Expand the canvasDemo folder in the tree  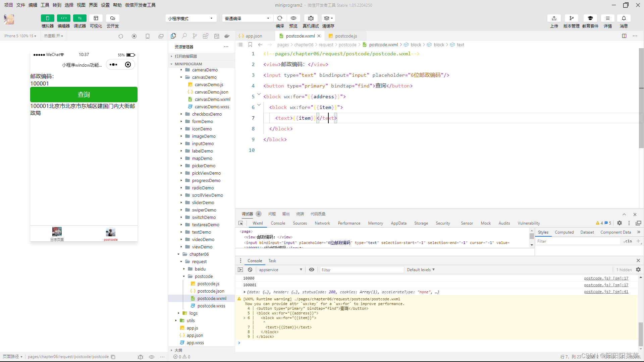pyautogui.click(x=204, y=77)
